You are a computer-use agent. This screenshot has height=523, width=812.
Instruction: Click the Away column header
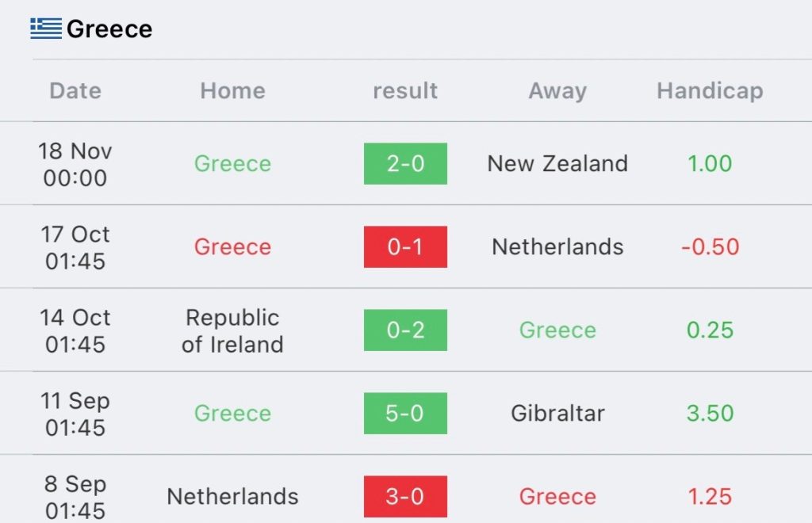click(x=557, y=91)
